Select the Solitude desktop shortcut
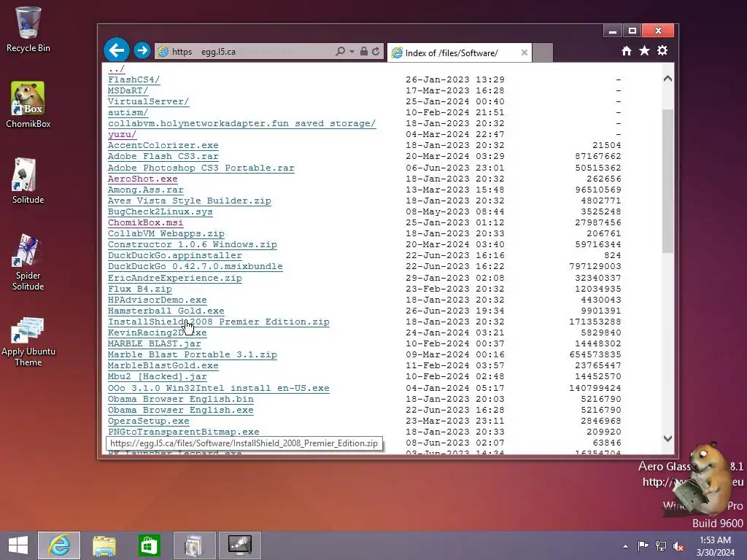The image size is (747, 560). [x=28, y=181]
